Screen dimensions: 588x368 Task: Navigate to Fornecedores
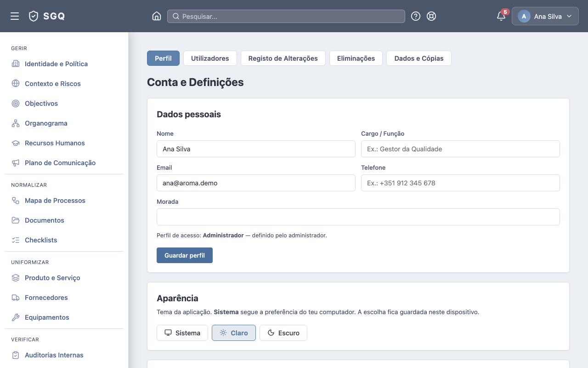pos(64,298)
